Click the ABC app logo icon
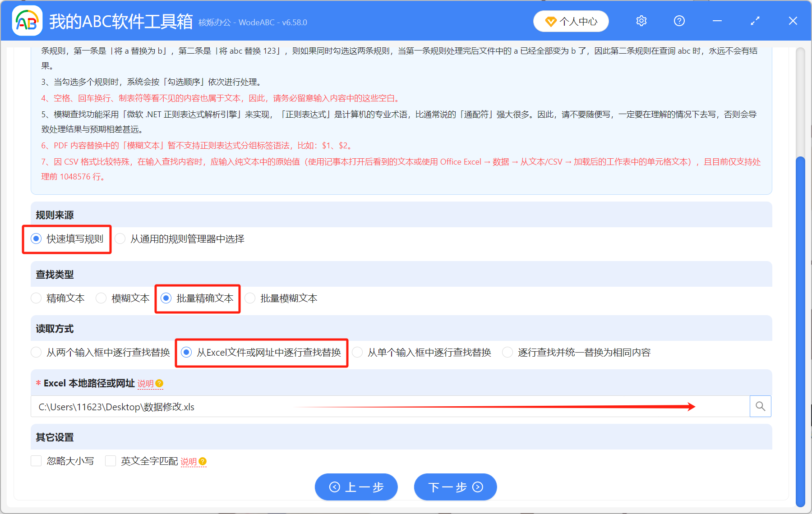 [x=27, y=21]
